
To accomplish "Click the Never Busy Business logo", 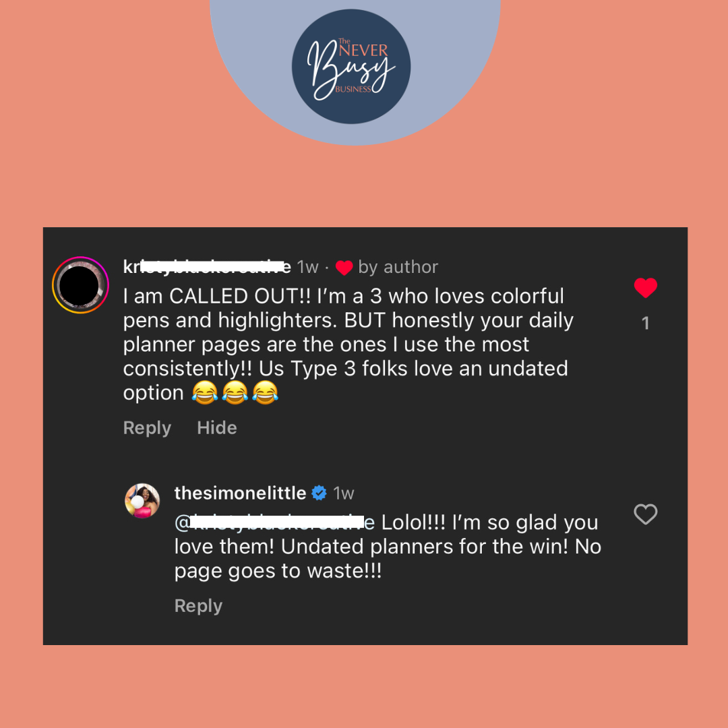I will pyautogui.click(x=351, y=66).
